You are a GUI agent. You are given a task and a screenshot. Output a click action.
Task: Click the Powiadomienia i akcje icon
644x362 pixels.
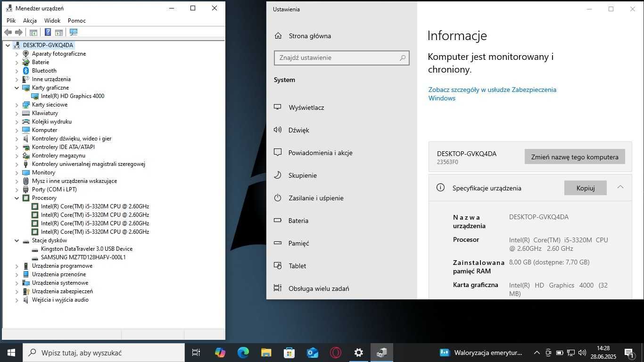click(278, 152)
